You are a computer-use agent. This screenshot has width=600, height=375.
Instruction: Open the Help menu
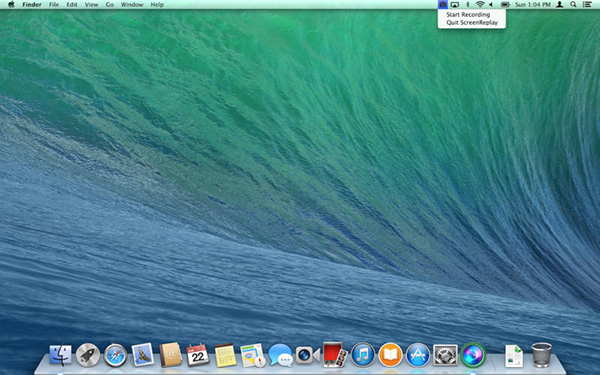coord(157,5)
